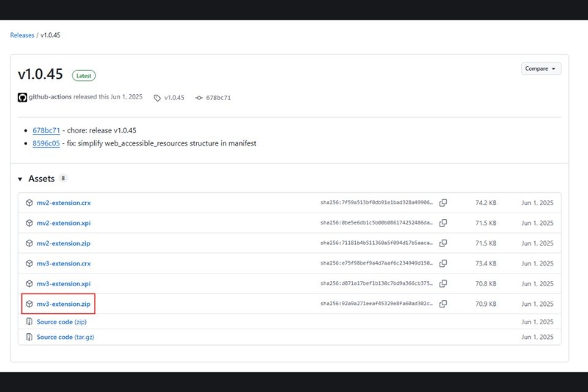Copy sha256 hash of mv3-extension.zip
The height and width of the screenshot is (392, 588).
click(x=443, y=304)
